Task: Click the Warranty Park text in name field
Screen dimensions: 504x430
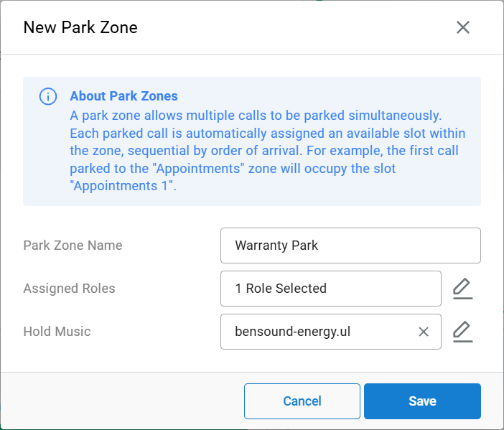Action: pos(276,246)
